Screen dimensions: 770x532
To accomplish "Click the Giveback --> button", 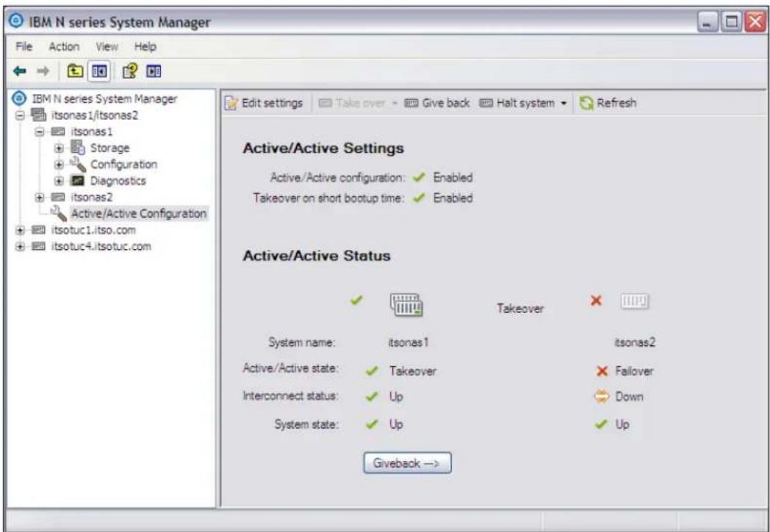I will point(407,463).
